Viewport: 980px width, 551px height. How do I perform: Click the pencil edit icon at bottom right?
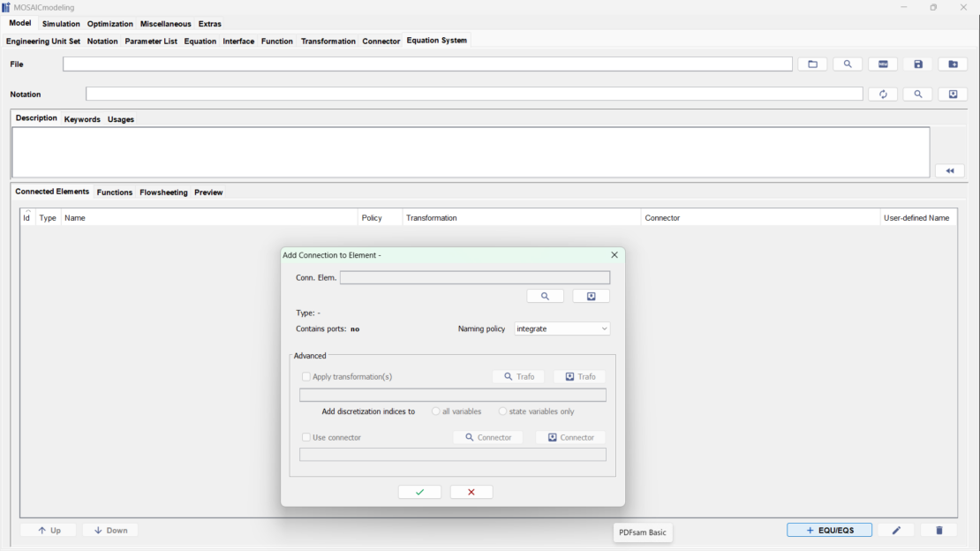click(x=896, y=530)
